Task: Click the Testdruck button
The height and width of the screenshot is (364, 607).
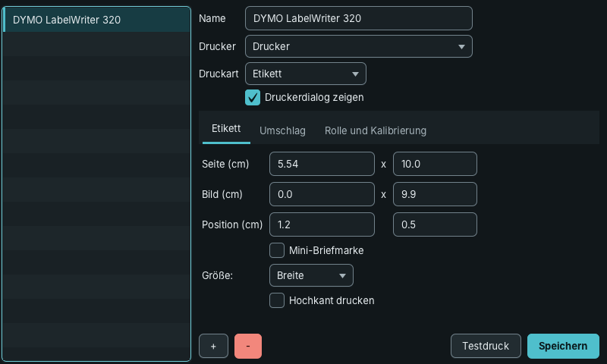Action: (x=486, y=346)
